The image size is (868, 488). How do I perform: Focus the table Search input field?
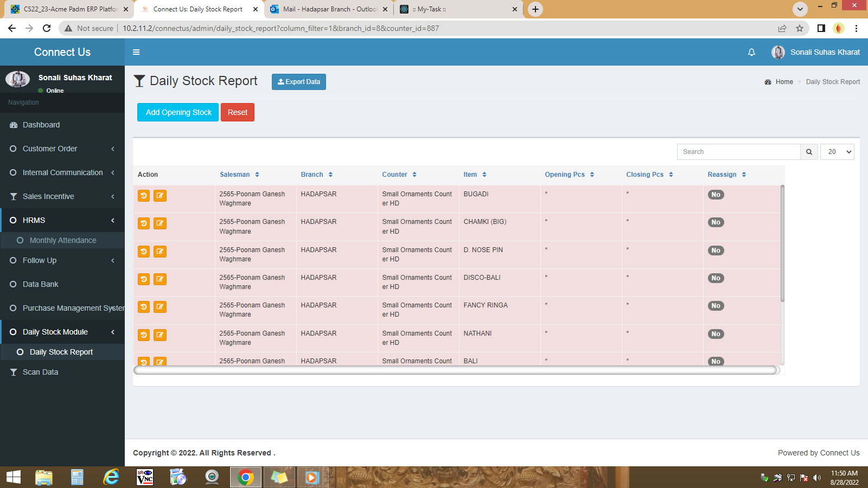click(x=739, y=152)
